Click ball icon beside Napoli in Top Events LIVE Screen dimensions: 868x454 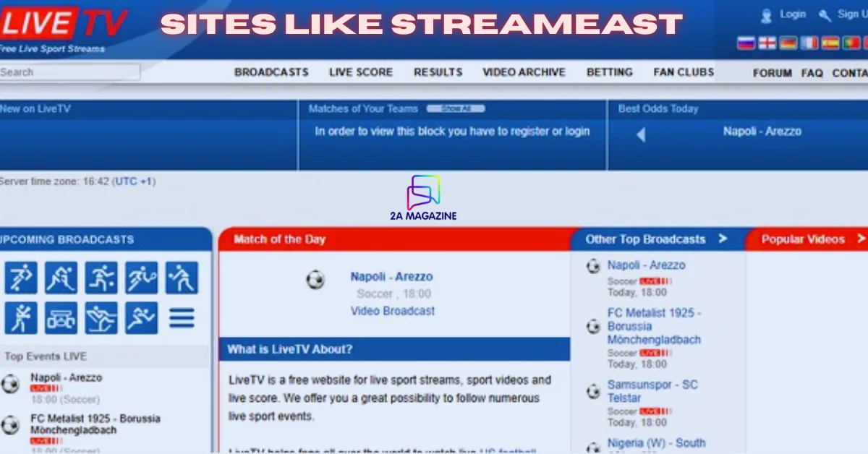click(10, 384)
